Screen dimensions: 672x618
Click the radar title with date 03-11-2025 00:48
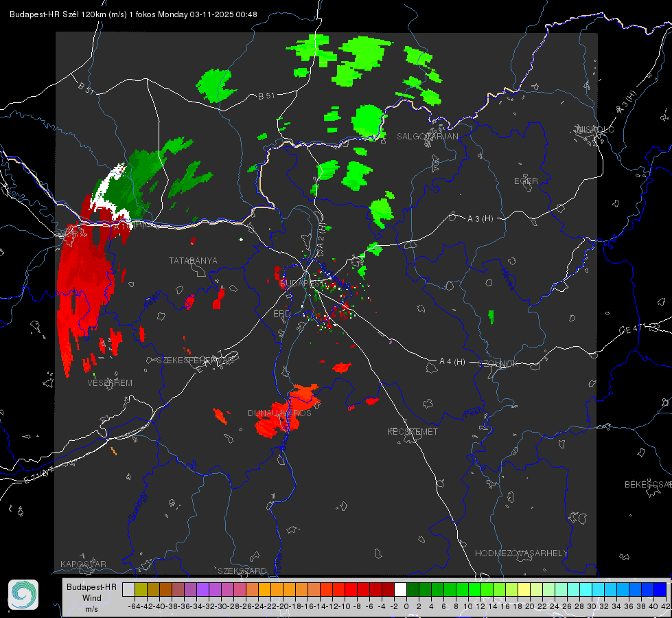click(x=133, y=14)
